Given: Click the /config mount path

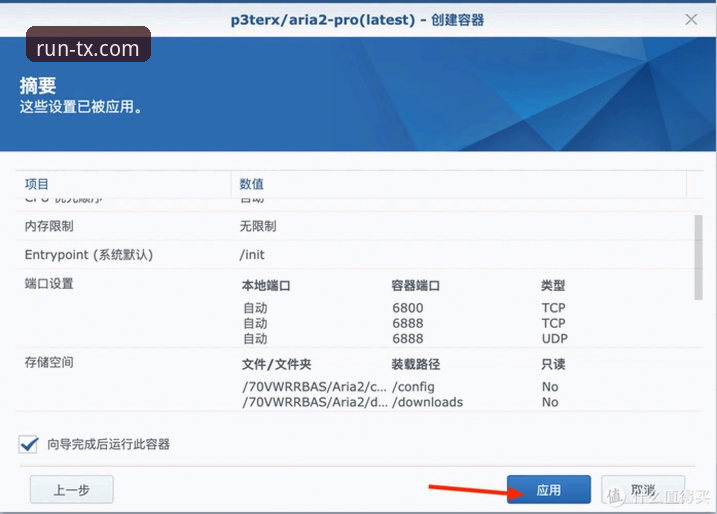Looking at the screenshot, I should (413, 387).
